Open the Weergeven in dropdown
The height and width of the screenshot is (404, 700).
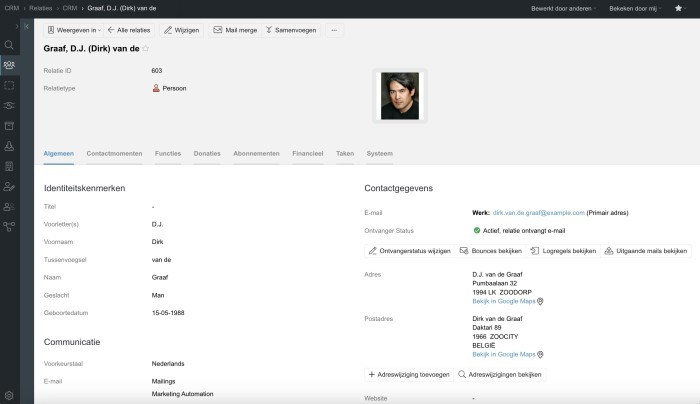(x=73, y=30)
